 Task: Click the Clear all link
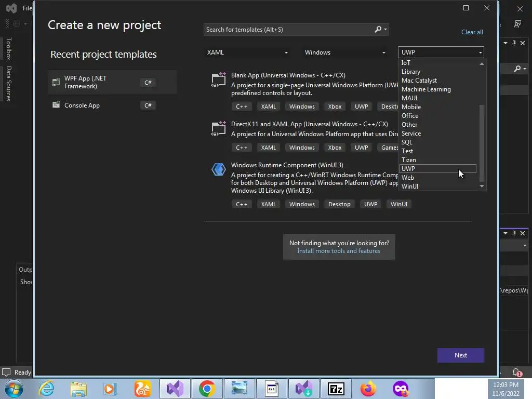point(472,32)
